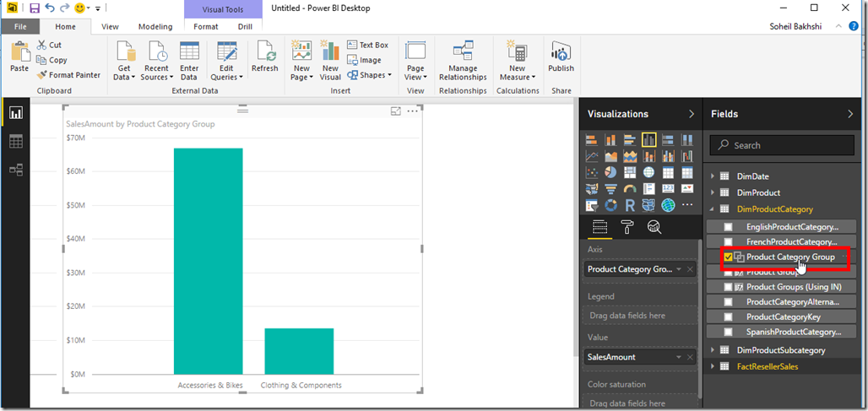Choose the Scatter chart visualization

[592, 173]
